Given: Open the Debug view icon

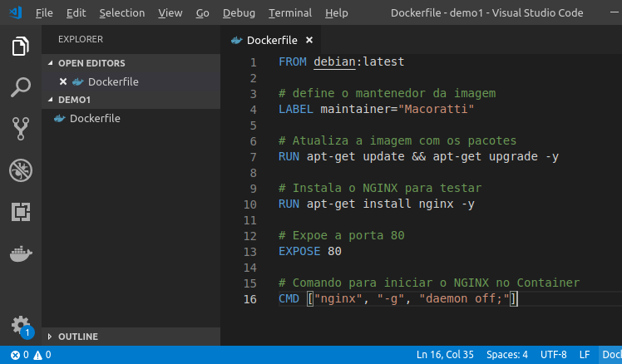Looking at the screenshot, I should (21, 170).
